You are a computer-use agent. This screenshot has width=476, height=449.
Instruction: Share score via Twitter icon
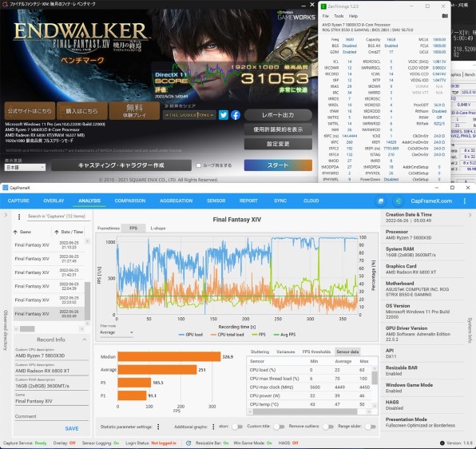[224, 115]
